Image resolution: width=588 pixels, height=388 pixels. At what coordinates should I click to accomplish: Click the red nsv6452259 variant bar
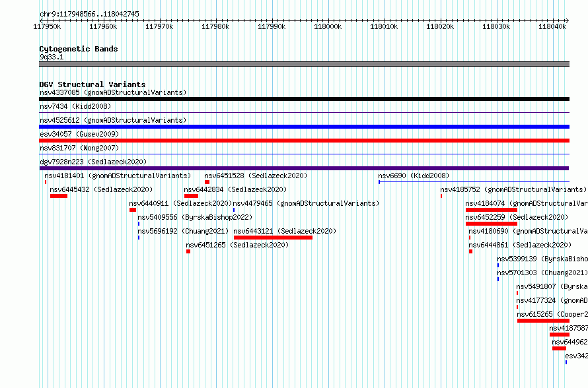[492, 224]
